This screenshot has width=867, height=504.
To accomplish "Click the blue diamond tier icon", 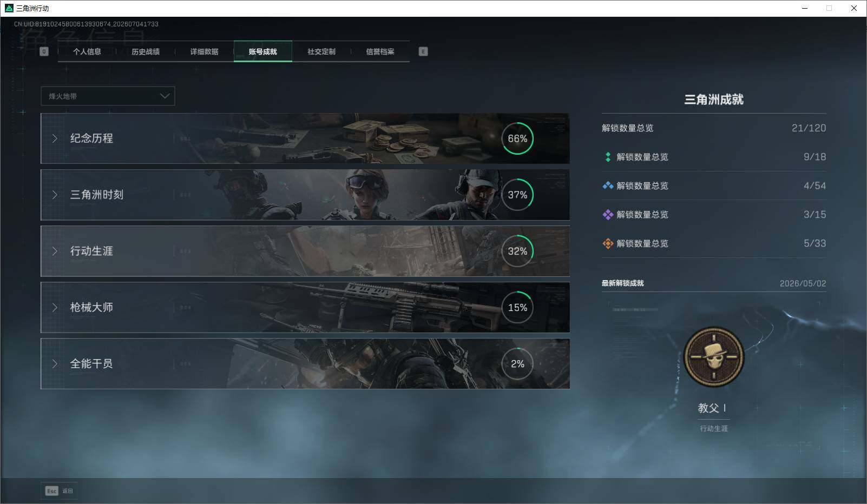I will click(x=608, y=185).
